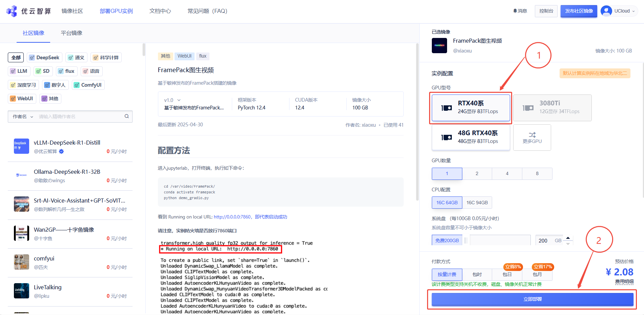644x315 pixels.
Task: Filter by 语音 tag
Action: 92,71
